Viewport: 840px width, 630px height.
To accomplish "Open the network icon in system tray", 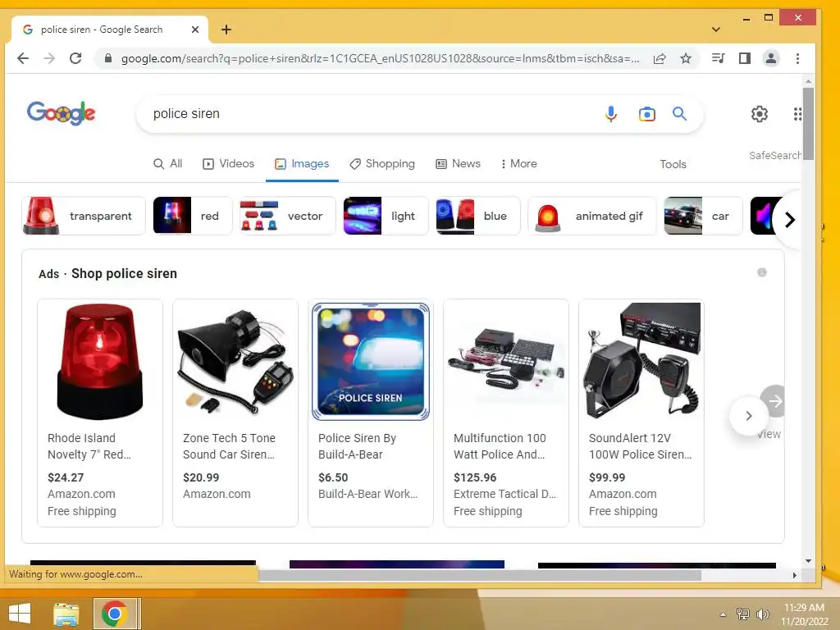I will click(x=742, y=614).
